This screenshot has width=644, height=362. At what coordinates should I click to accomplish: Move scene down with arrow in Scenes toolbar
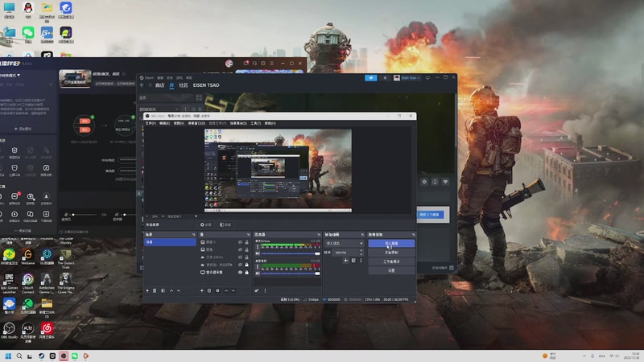[179, 290]
